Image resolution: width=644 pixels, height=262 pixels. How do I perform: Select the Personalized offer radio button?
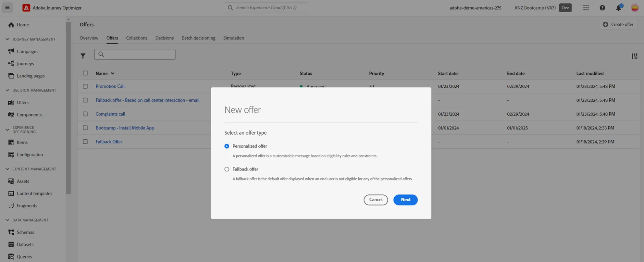tap(227, 146)
